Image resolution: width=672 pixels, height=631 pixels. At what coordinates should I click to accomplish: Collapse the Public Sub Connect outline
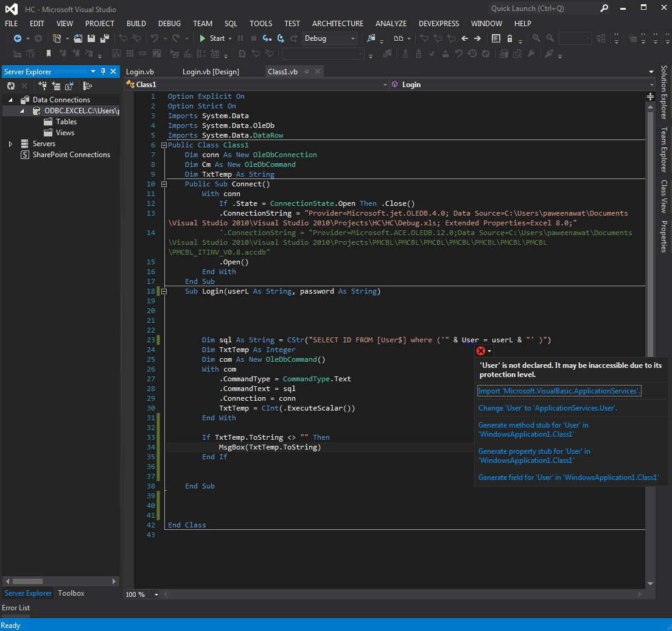coord(164,185)
